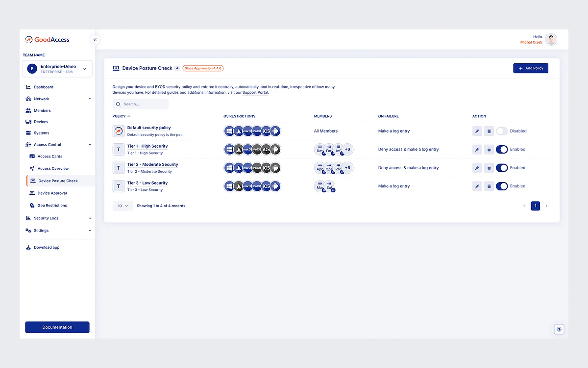Image resolution: width=588 pixels, height=368 pixels.
Task: Edit the Tier 3 - Low Security policy
Action: tap(477, 186)
